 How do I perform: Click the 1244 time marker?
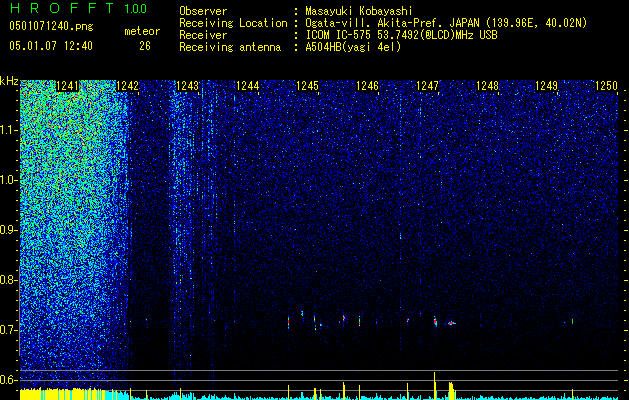click(248, 85)
